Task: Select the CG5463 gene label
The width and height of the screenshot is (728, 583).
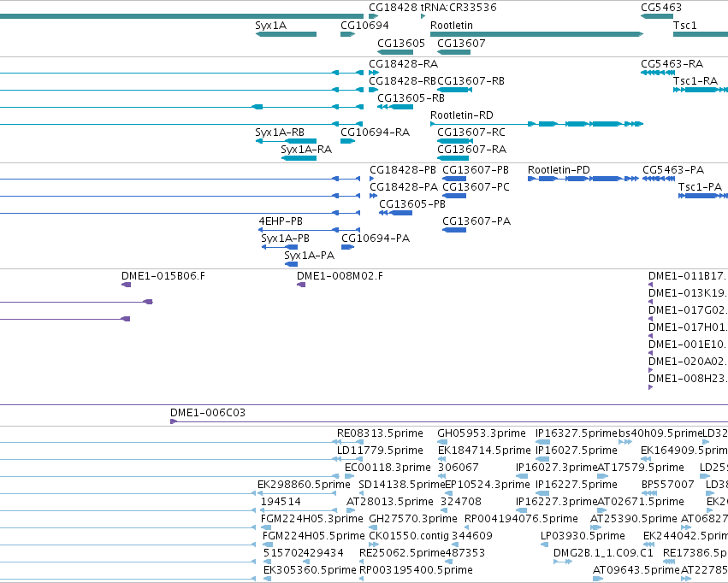Action: point(661,8)
